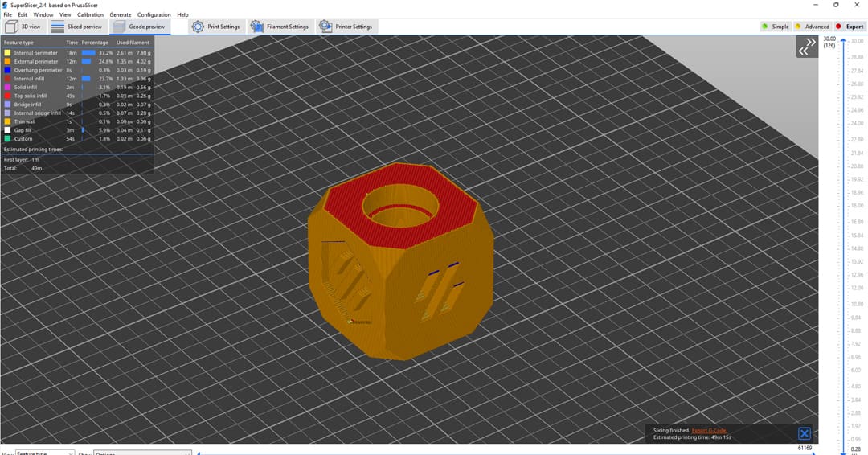The image size is (868, 455).
Task: Click the top thumb of vertical layer slider
Action: (x=843, y=41)
